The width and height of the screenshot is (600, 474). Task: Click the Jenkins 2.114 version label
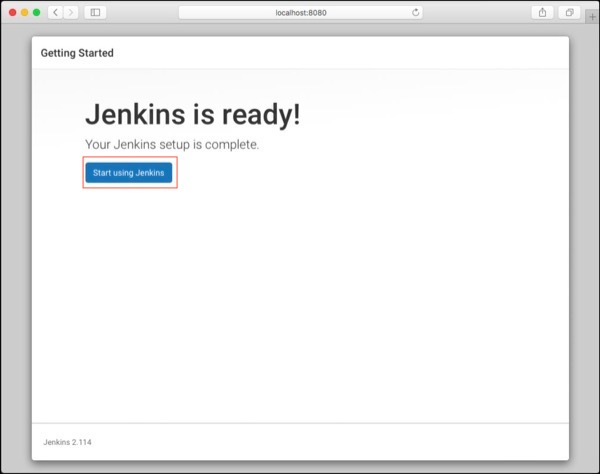pyautogui.click(x=67, y=442)
